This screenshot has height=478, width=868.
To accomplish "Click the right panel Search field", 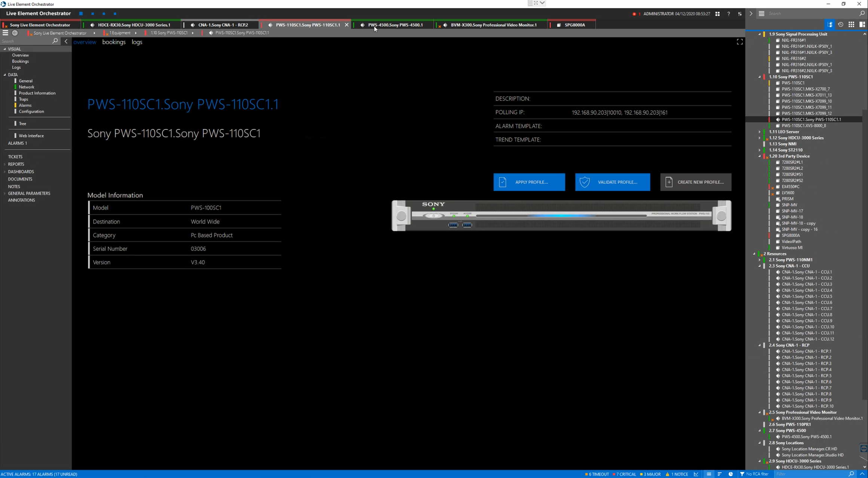I will tap(812, 13).
